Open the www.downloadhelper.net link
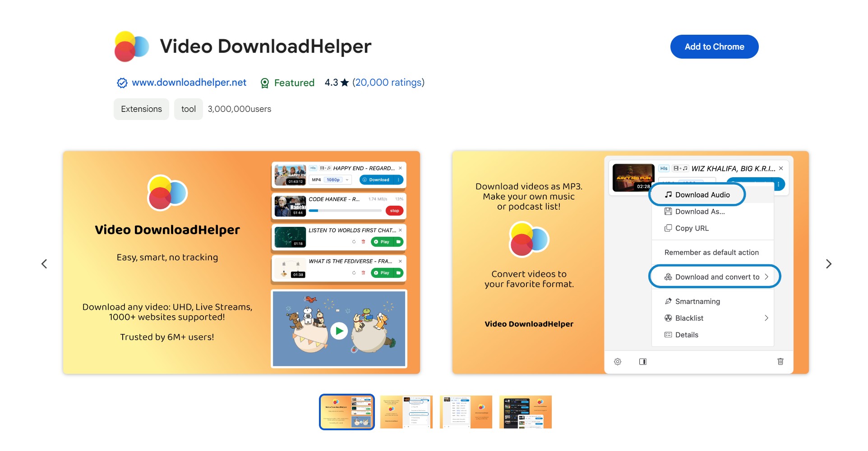 coord(189,83)
